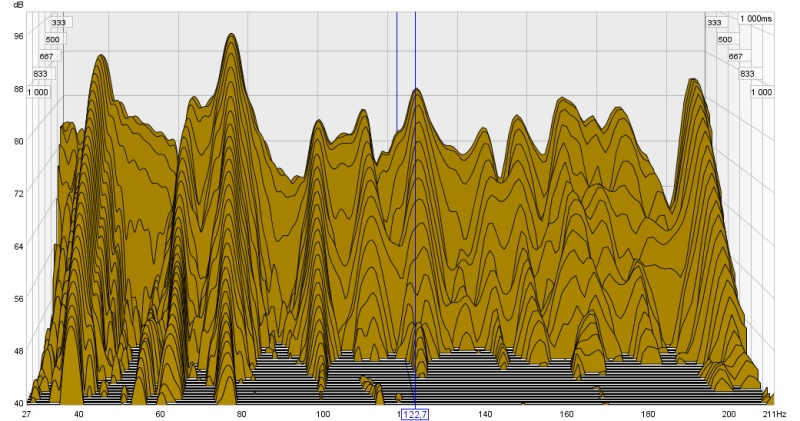Click the dB axis unit label

pyautogui.click(x=18, y=5)
